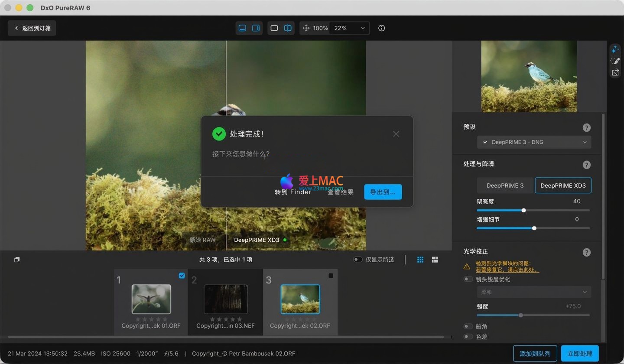Toggle the 仅显示所选 switch
The height and width of the screenshot is (364, 624).
[x=358, y=260]
